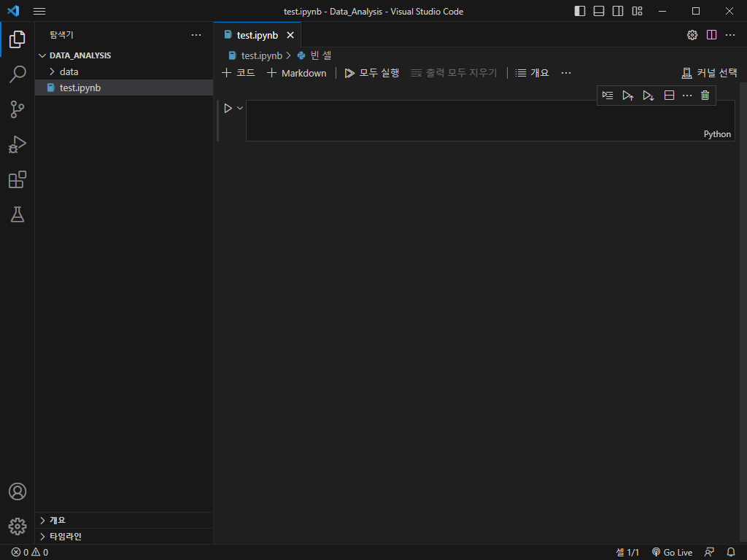Open the Explorer view in activity bar
Screen dimensions: 747x560
[18, 39]
